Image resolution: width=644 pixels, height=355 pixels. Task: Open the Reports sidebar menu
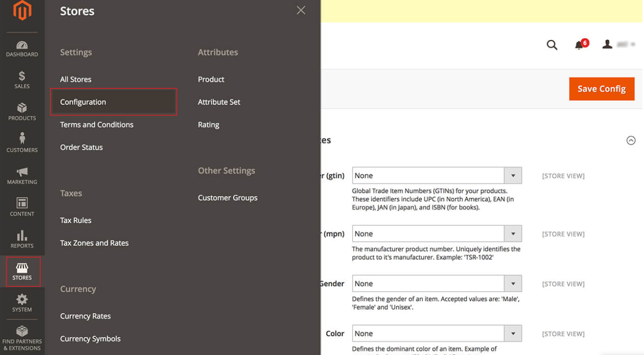pyautogui.click(x=22, y=239)
